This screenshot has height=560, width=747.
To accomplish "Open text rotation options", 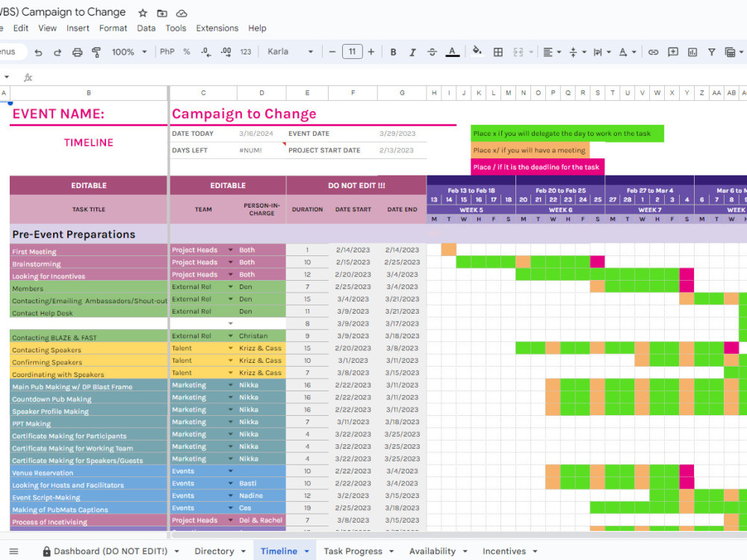I will point(627,52).
